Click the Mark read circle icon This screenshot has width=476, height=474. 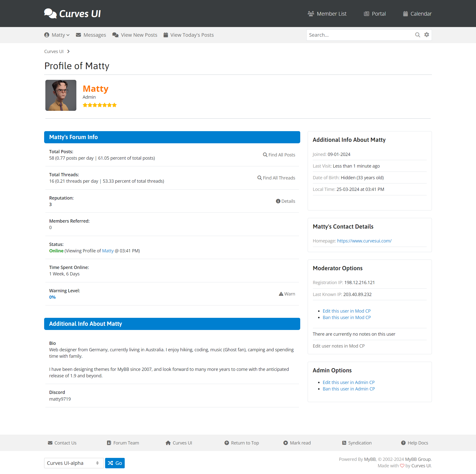[x=286, y=443]
